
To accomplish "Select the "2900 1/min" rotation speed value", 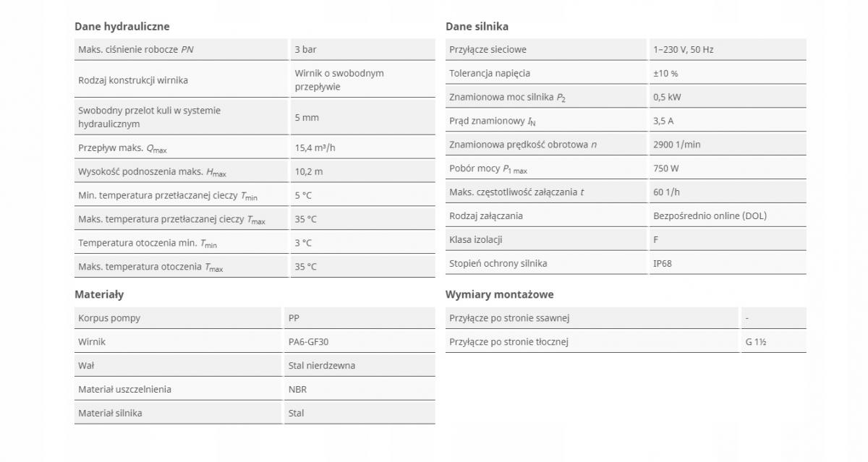I will 676,145.
